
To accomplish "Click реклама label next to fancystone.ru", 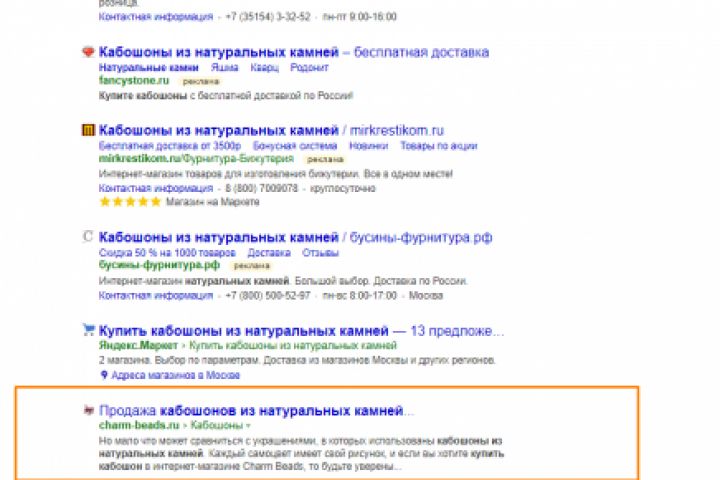I will coord(201,81).
